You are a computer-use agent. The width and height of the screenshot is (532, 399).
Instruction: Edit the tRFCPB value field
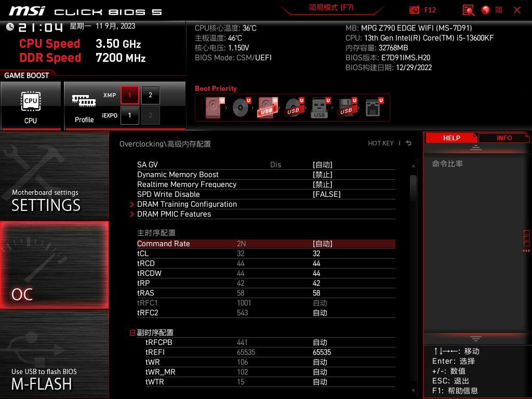pos(320,342)
